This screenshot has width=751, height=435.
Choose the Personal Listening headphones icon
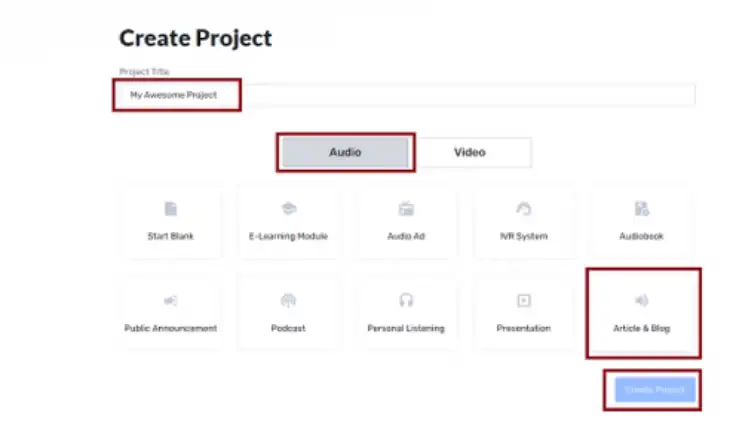[x=406, y=301]
